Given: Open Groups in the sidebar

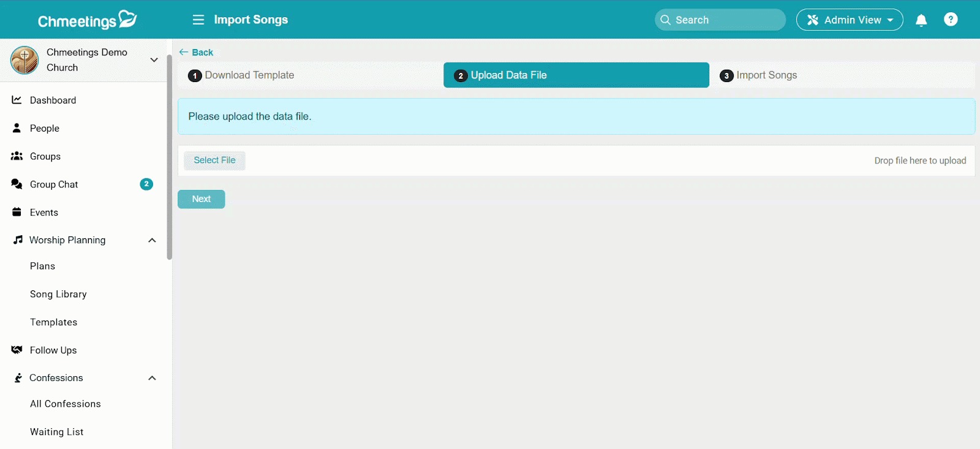Looking at the screenshot, I should click(x=45, y=156).
